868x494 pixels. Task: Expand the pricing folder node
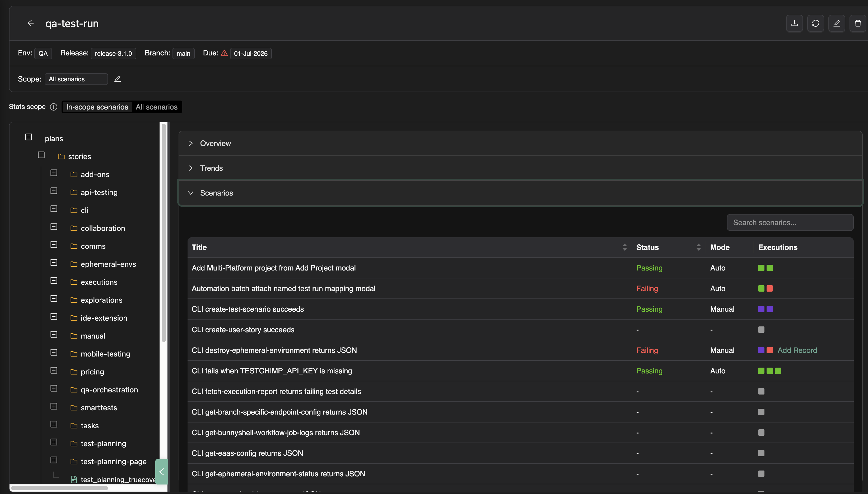click(54, 370)
